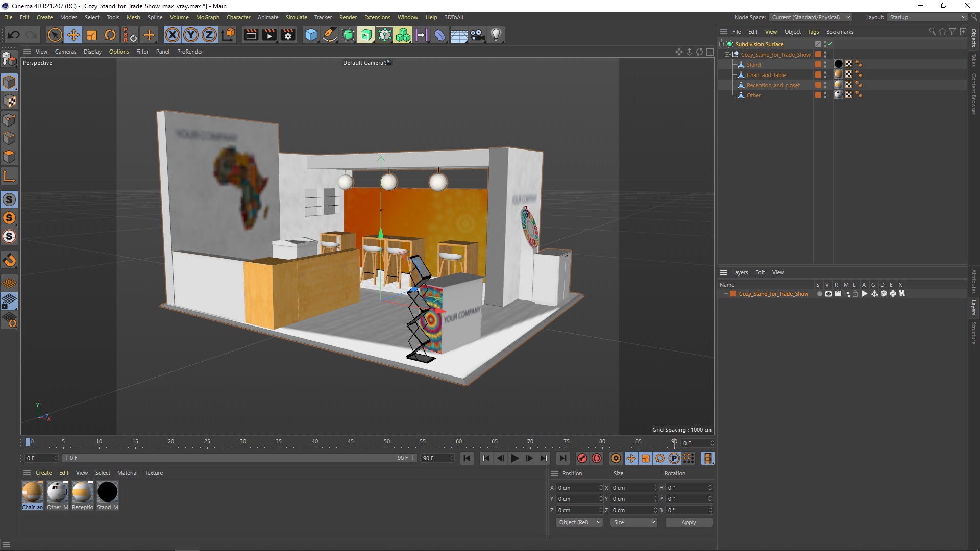Toggle viewport visibility of the Cozy_Stand_for_Trade_Show layer

(828, 294)
